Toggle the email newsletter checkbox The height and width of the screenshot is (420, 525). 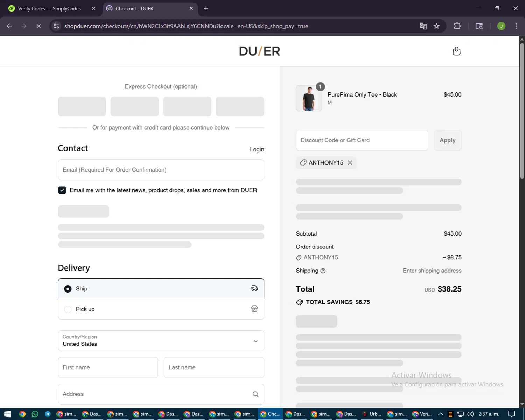(x=62, y=190)
